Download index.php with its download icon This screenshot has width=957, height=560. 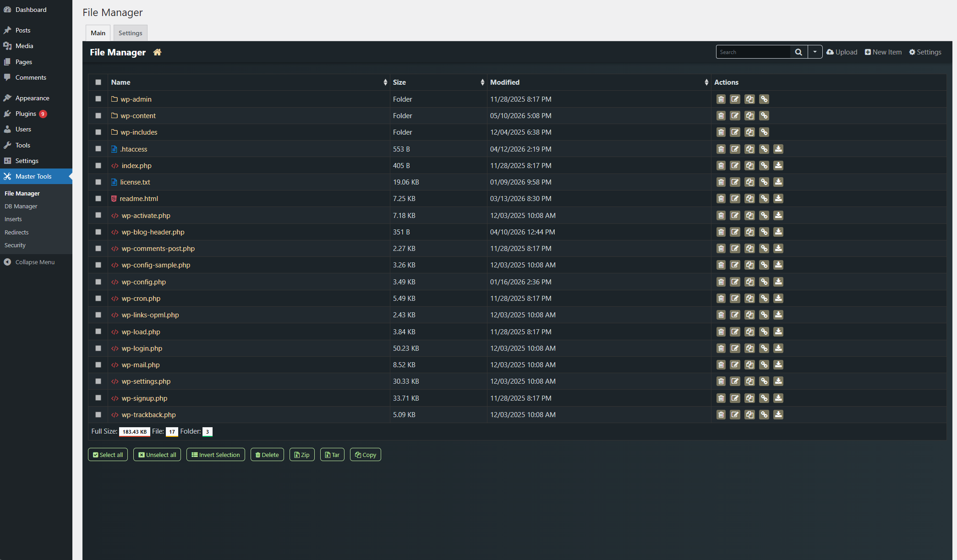778,166
